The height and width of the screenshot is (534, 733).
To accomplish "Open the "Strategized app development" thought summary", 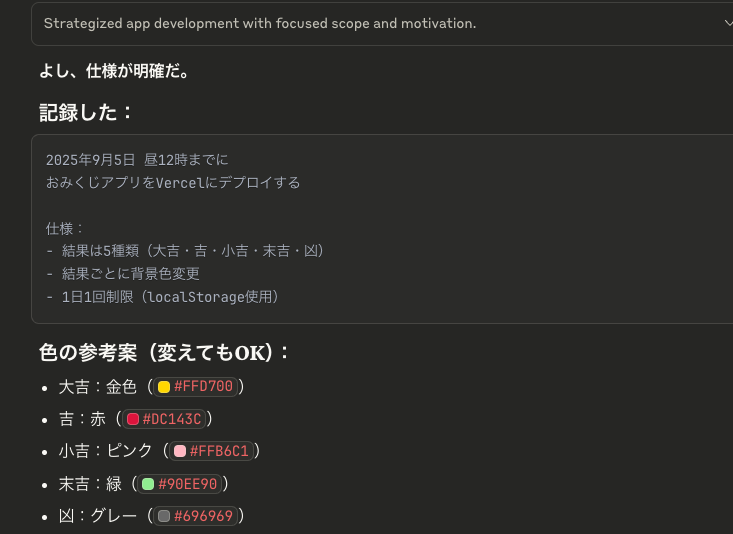I will (260, 23).
